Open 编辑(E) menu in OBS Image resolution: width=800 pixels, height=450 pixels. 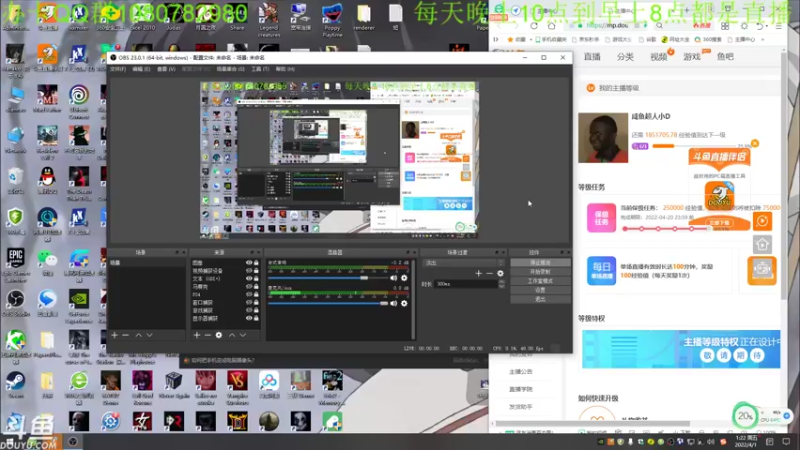[x=141, y=69]
